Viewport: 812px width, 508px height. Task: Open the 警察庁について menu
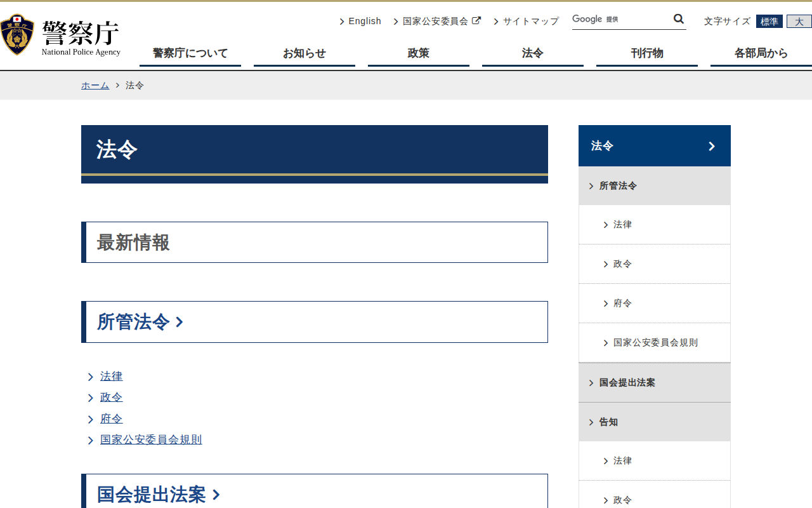point(190,53)
